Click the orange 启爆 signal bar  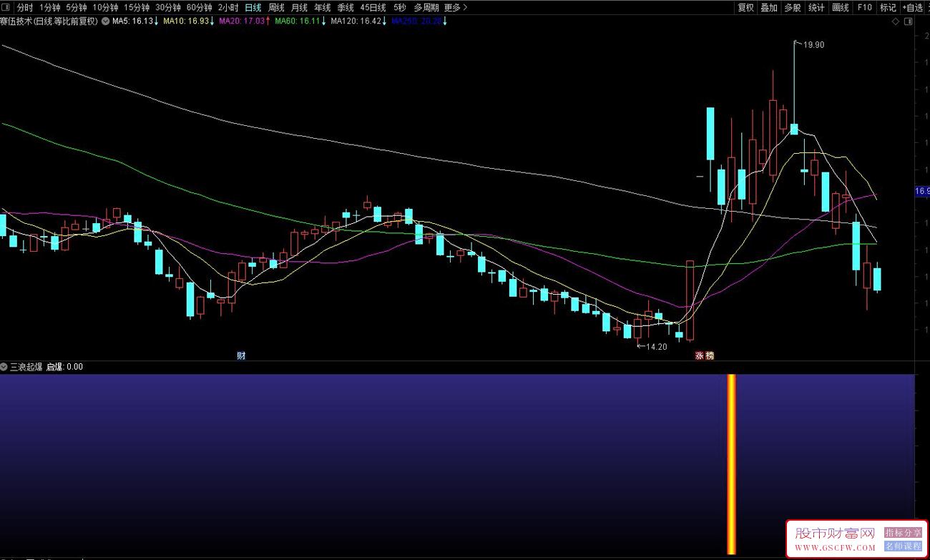(x=731, y=463)
